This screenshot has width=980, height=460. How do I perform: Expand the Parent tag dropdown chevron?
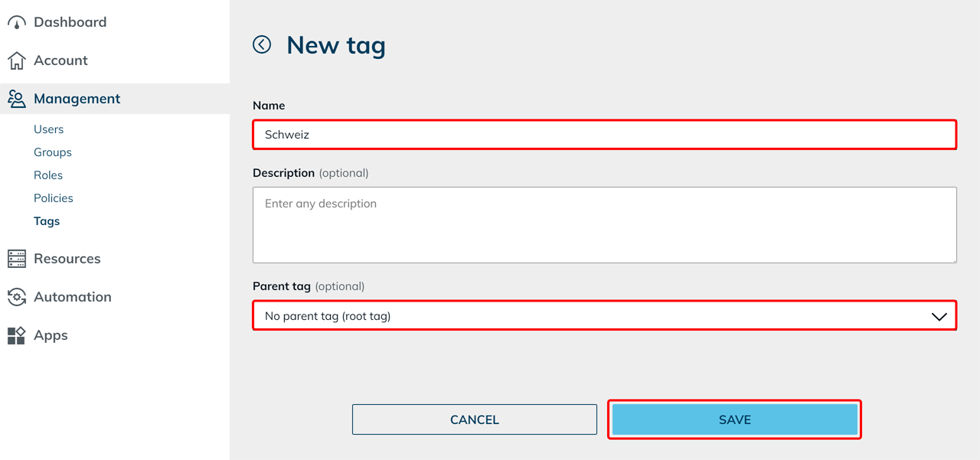pyautogui.click(x=939, y=316)
